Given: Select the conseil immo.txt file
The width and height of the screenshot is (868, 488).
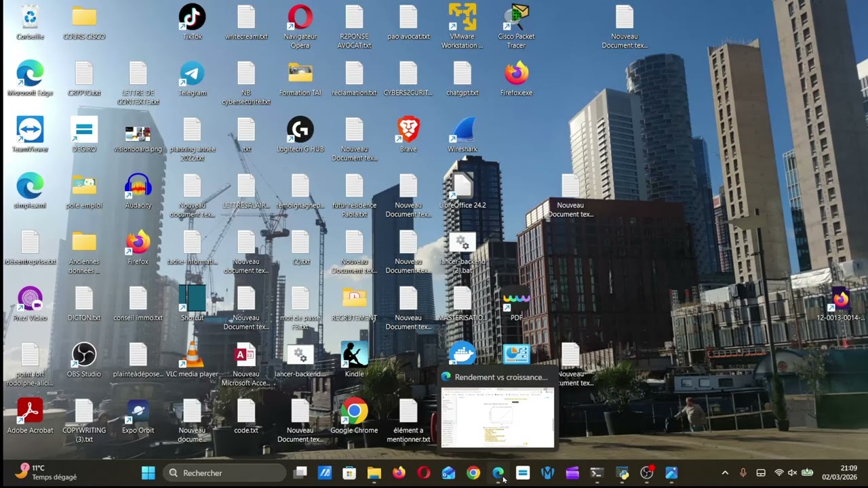Looking at the screenshot, I should (138, 303).
